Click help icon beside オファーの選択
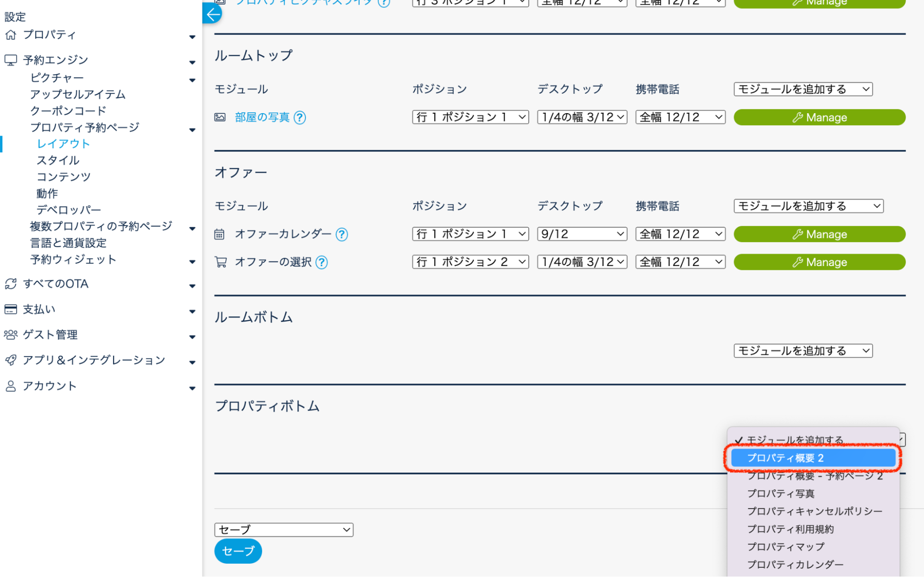Viewport: 924px width, 577px height. 321,262
